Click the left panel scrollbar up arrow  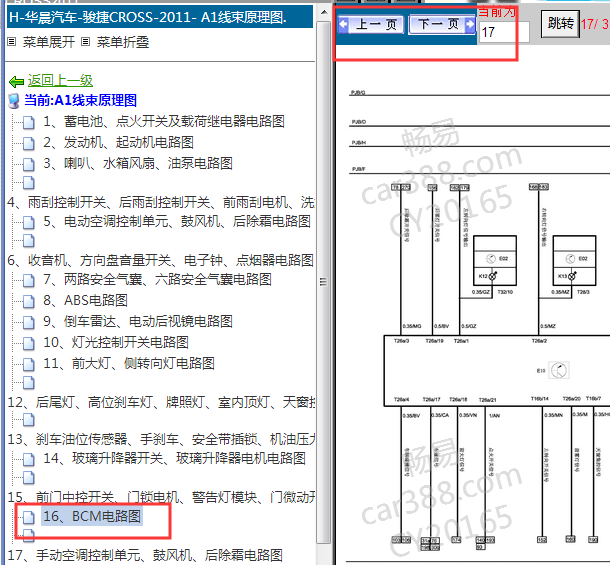(x=324, y=12)
